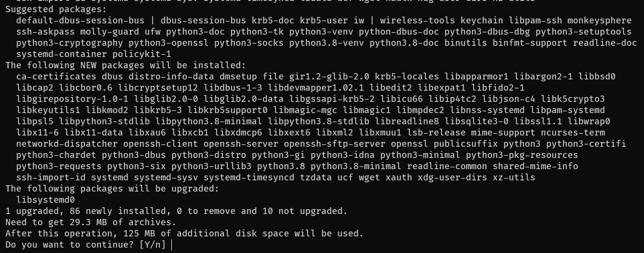This screenshot has height=253, width=644.
Task: Click the text cursor after the [Y/n] prompt
Action: [x=172, y=245]
